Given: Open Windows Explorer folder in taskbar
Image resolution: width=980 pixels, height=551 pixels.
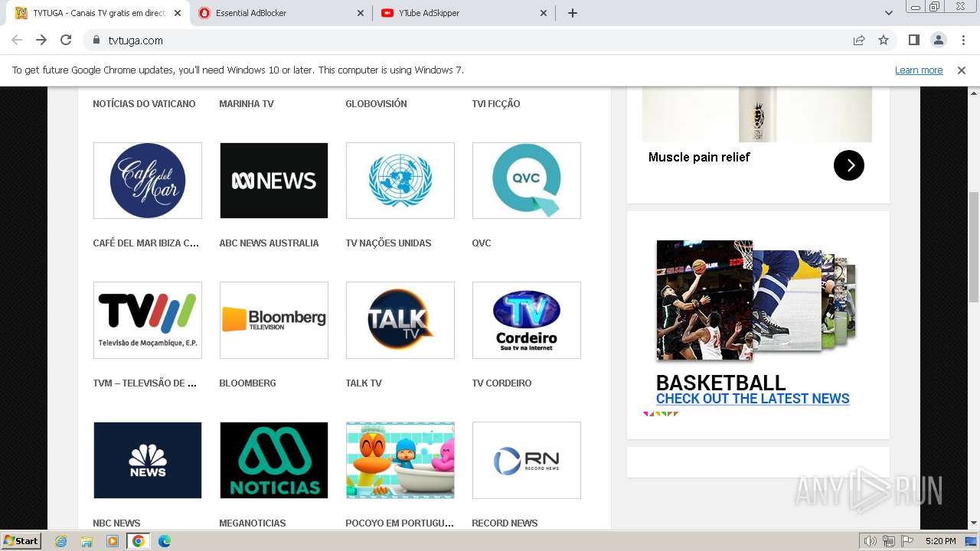Looking at the screenshot, I should 87,541.
